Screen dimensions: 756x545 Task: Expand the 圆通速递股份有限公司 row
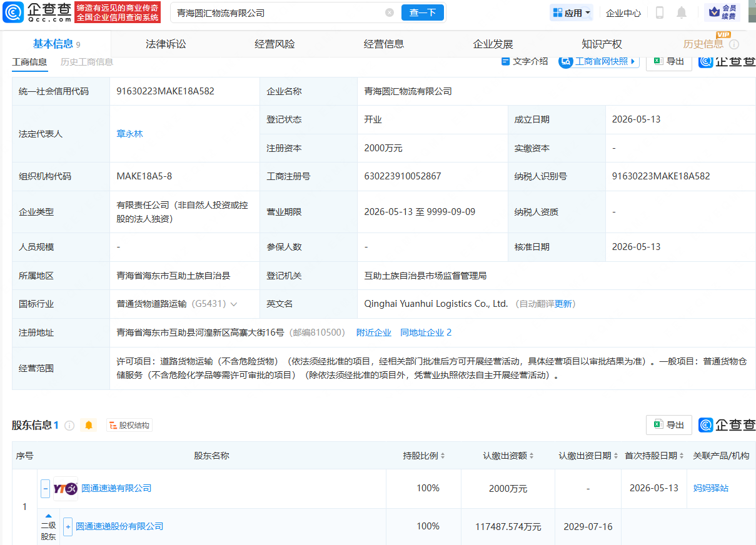68,527
